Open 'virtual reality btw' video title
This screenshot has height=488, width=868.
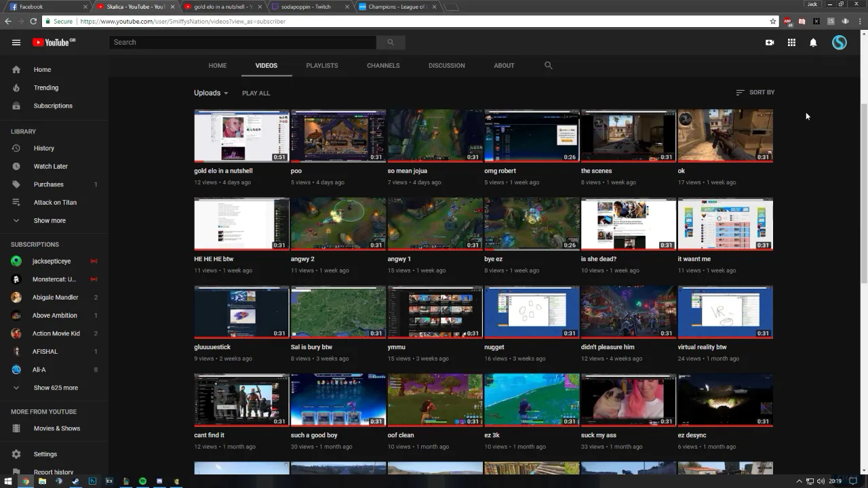[702, 347]
